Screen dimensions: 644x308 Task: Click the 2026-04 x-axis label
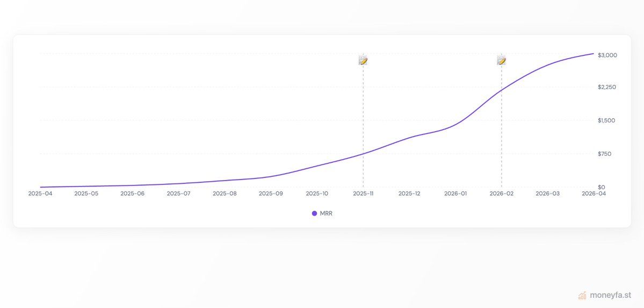click(x=594, y=194)
